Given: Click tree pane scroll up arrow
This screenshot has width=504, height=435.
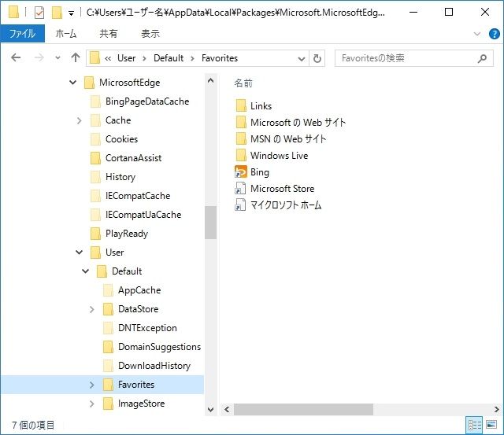Looking at the screenshot, I should tap(210, 80).
